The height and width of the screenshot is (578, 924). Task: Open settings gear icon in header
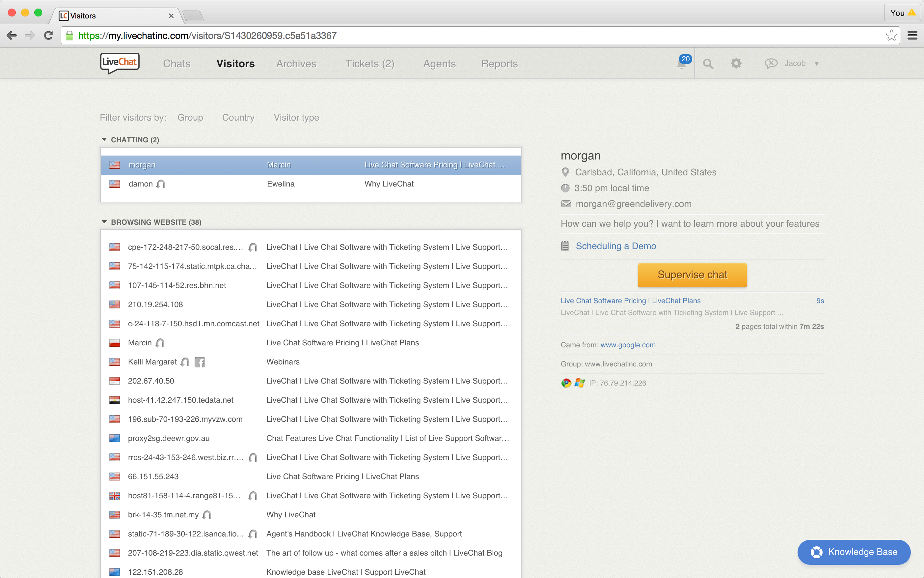736,64
